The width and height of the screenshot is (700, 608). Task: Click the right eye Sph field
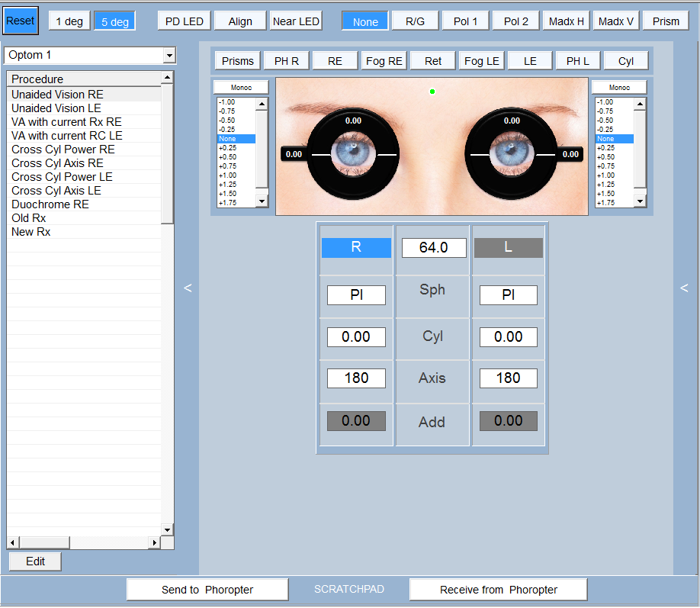click(356, 295)
